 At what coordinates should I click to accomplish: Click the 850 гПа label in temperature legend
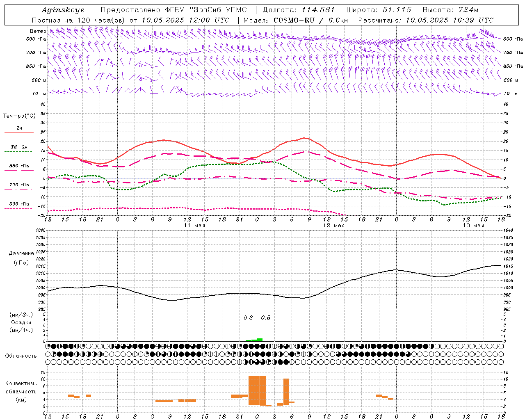click(x=19, y=166)
